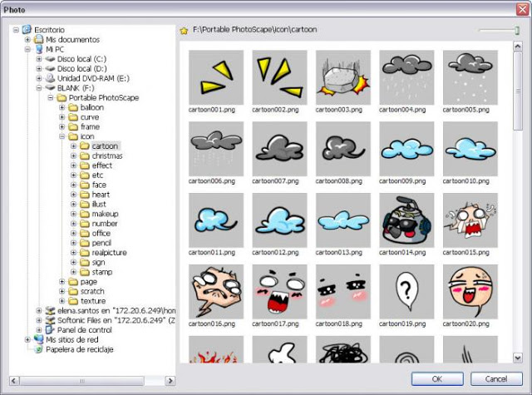Collapse the icon folder in tree
Screen dimensions: 532x395
(62, 136)
